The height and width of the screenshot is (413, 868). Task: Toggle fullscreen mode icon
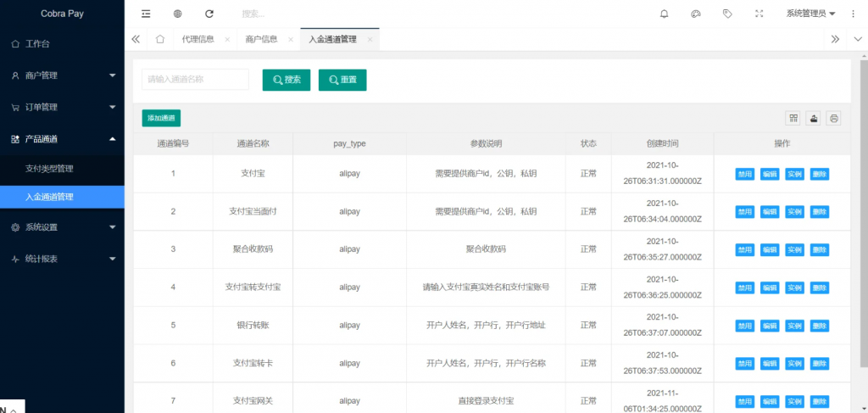[x=759, y=14]
